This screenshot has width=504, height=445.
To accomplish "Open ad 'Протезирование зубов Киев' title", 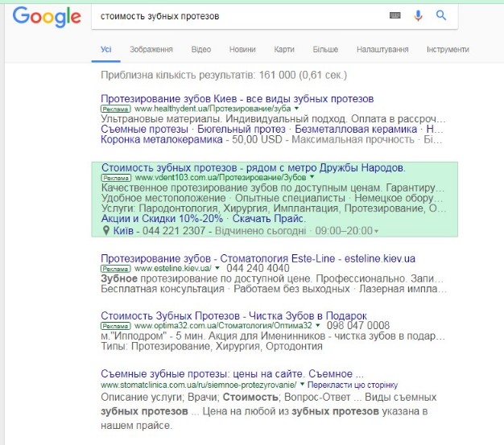I will click(x=238, y=99).
